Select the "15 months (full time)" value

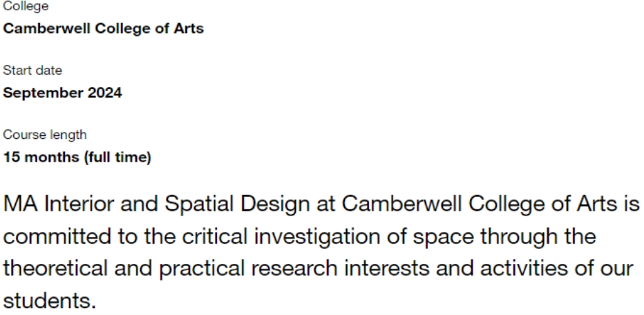pyautogui.click(x=77, y=157)
